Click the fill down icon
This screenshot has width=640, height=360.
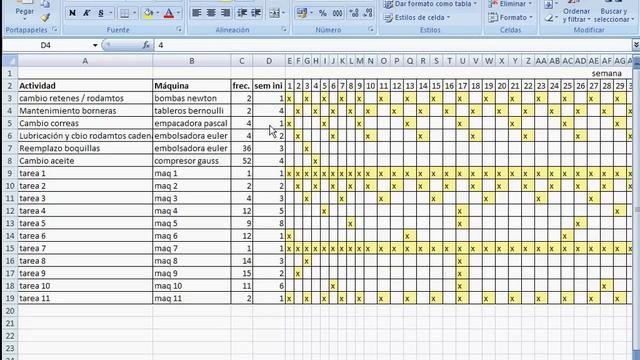549,4
